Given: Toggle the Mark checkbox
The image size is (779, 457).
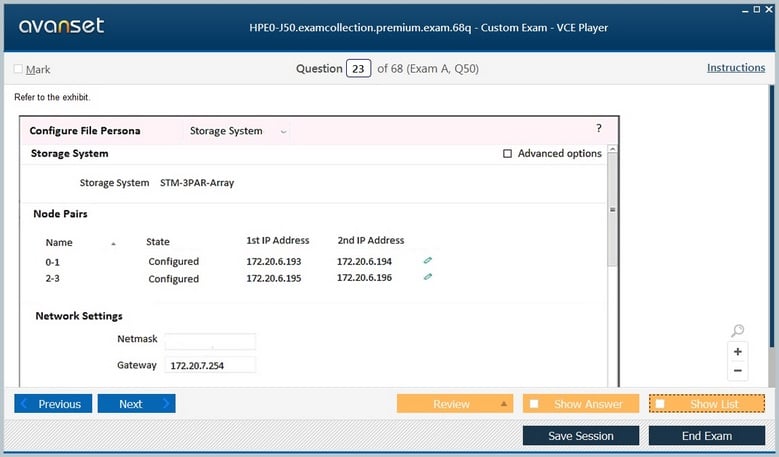Looking at the screenshot, I should (x=18, y=69).
